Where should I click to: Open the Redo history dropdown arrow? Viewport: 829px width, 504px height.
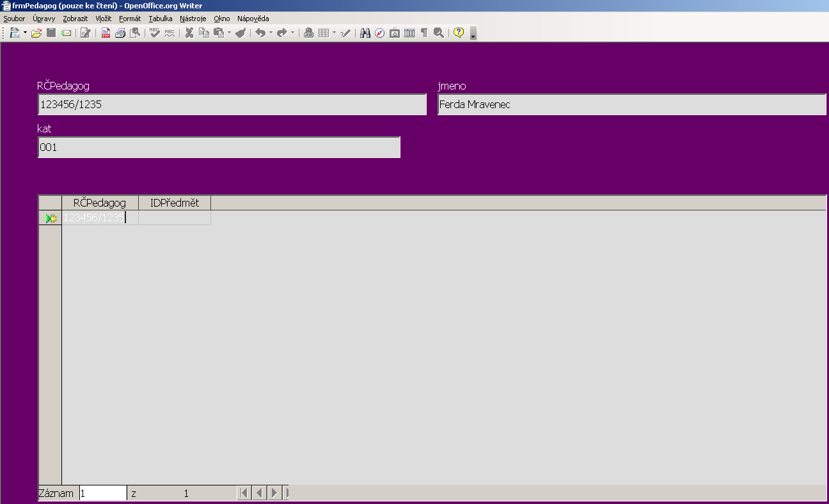pyautogui.click(x=292, y=33)
